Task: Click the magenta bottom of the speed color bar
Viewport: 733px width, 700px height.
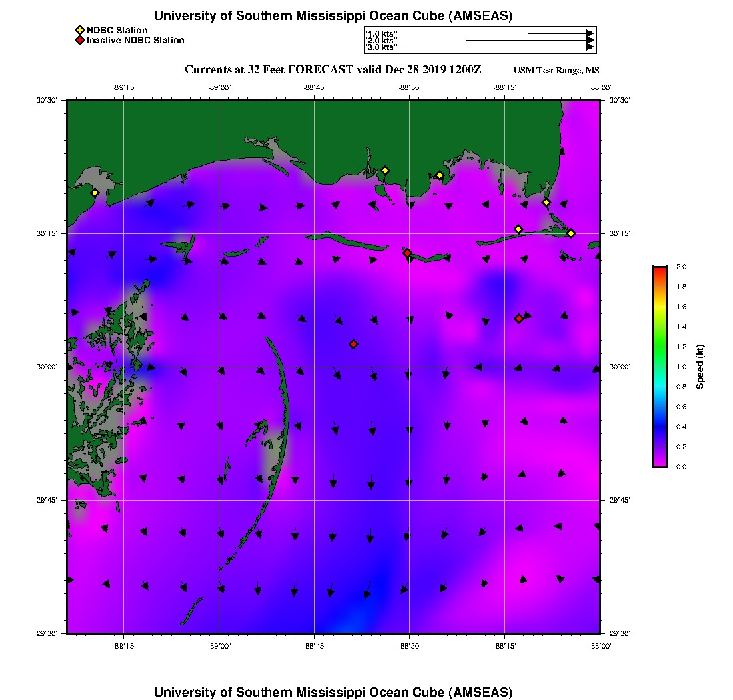Action: [x=660, y=464]
